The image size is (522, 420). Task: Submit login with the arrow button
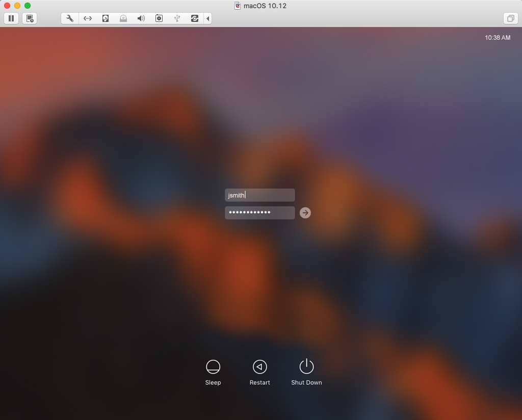pos(305,213)
